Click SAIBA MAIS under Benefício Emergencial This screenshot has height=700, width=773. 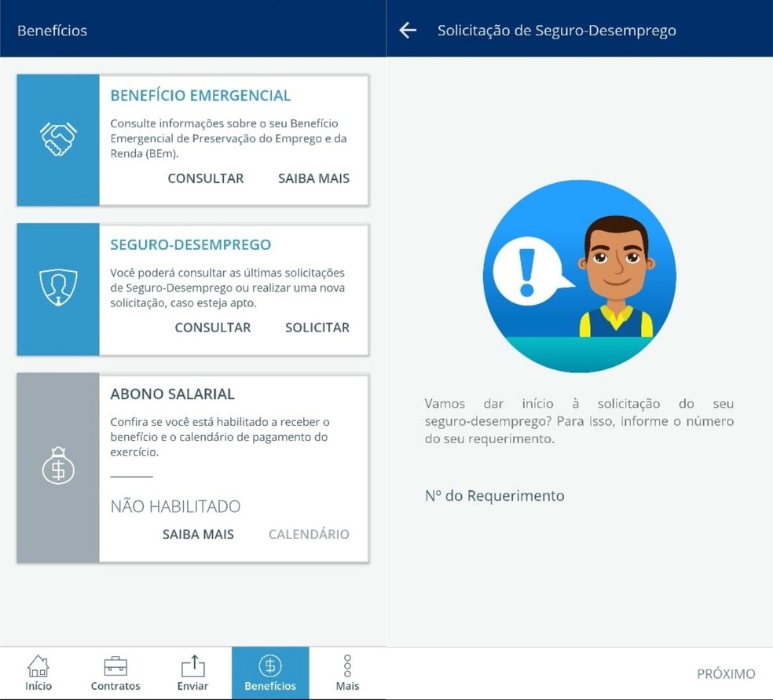point(313,178)
